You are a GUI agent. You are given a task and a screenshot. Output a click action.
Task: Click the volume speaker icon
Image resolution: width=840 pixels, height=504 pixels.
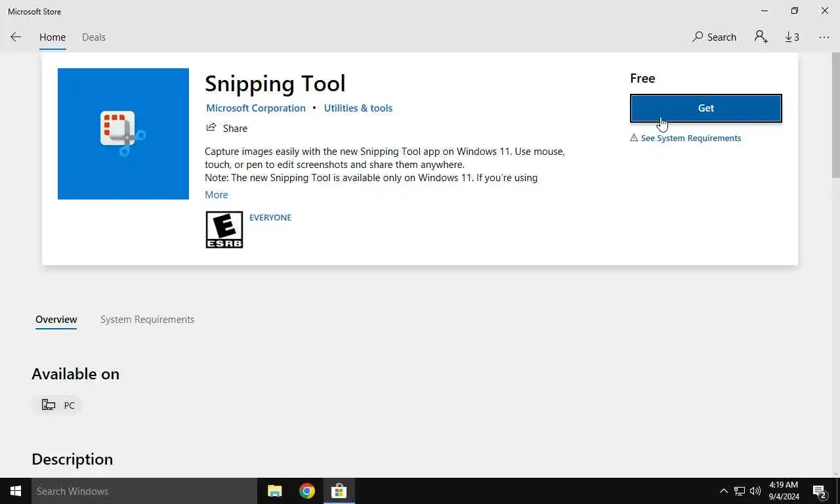[x=755, y=491]
